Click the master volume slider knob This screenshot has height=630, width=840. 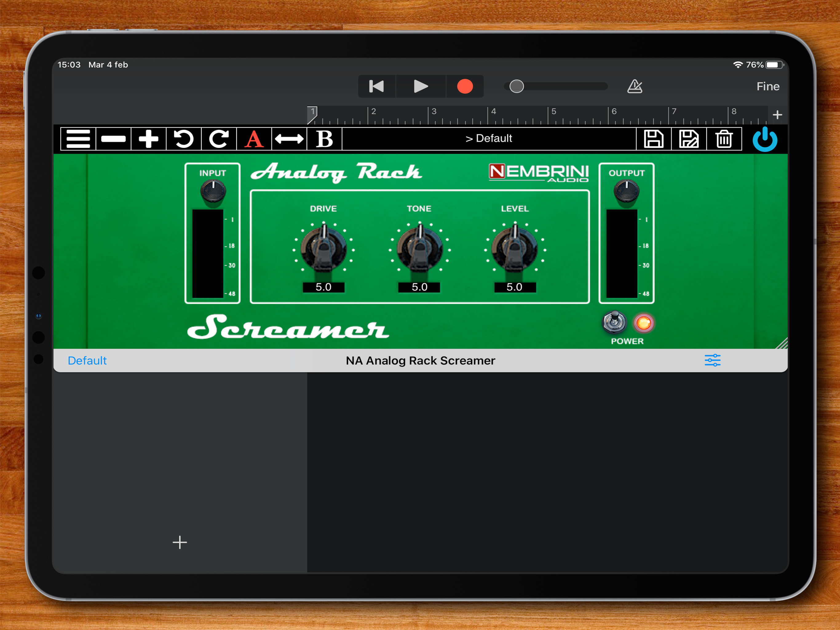click(x=517, y=86)
